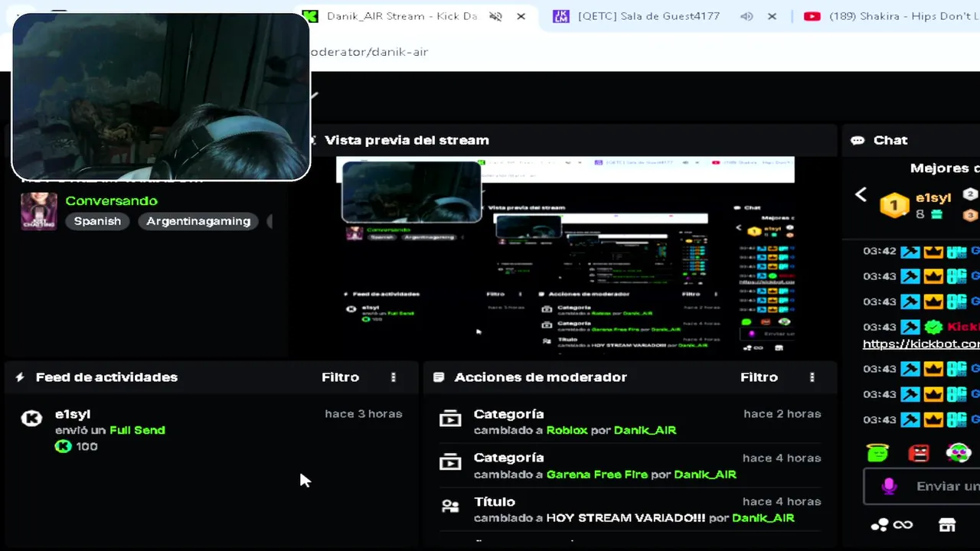This screenshot has height=551, width=980.
Task: Click the red Kickbot username in chat
Action: pyautogui.click(x=963, y=327)
